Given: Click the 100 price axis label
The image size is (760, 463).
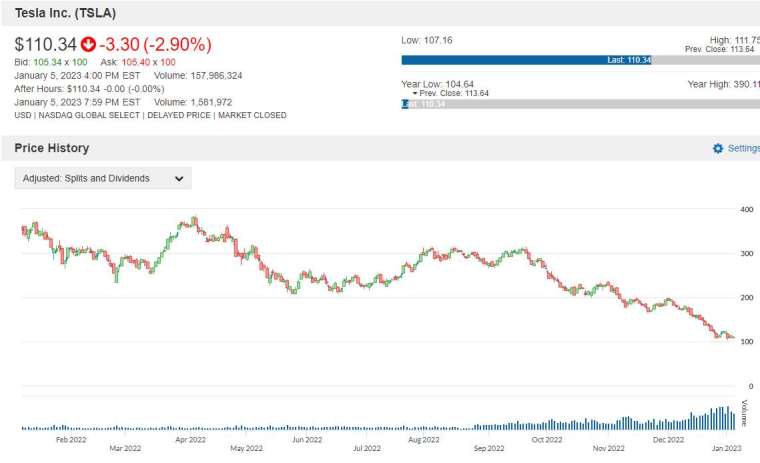Looking at the screenshot, I should click(x=747, y=342).
